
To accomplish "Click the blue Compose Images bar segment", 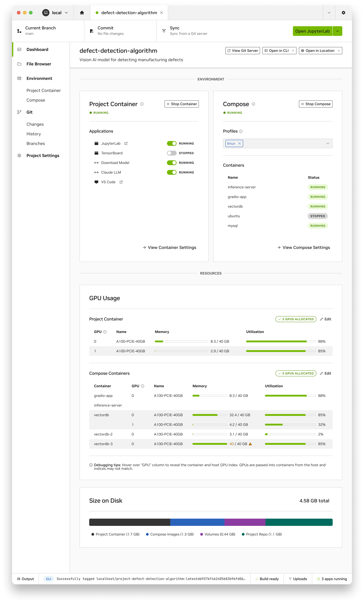I will (x=197, y=522).
